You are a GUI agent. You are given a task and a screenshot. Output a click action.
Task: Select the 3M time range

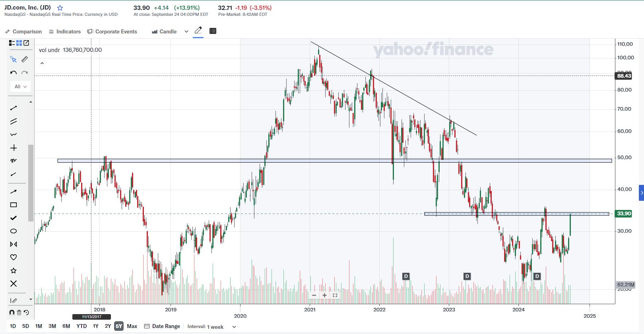tap(52, 326)
